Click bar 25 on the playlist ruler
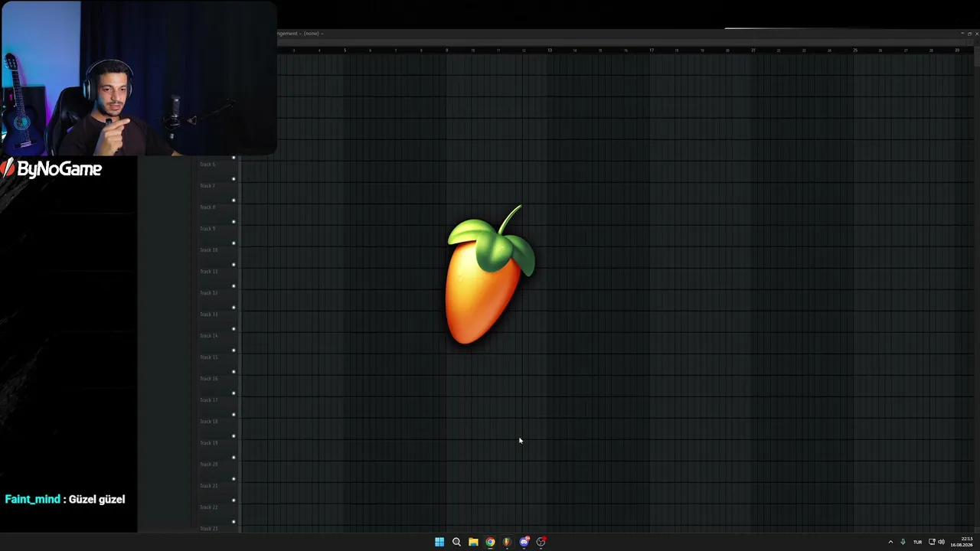The height and width of the screenshot is (551, 980). click(855, 51)
